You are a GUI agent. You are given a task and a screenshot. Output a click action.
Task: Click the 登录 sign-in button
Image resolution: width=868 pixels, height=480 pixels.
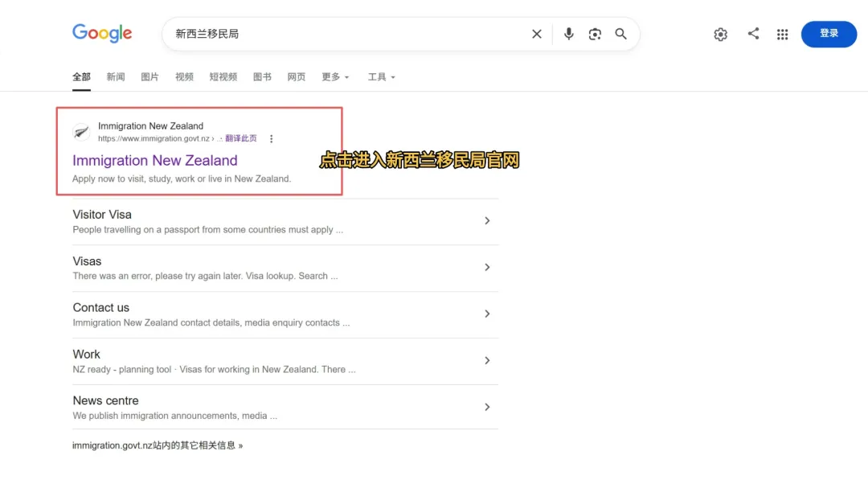pyautogui.click(x=829, y=34)
